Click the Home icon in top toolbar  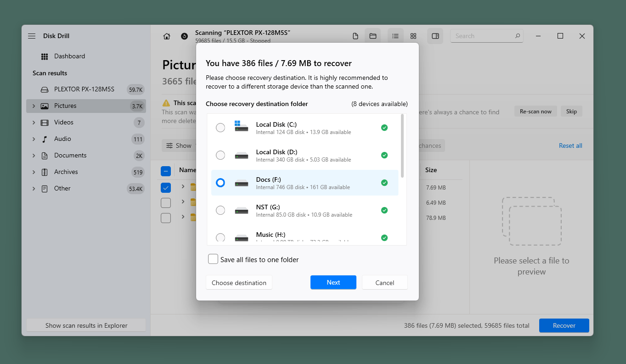click(167, 36)
